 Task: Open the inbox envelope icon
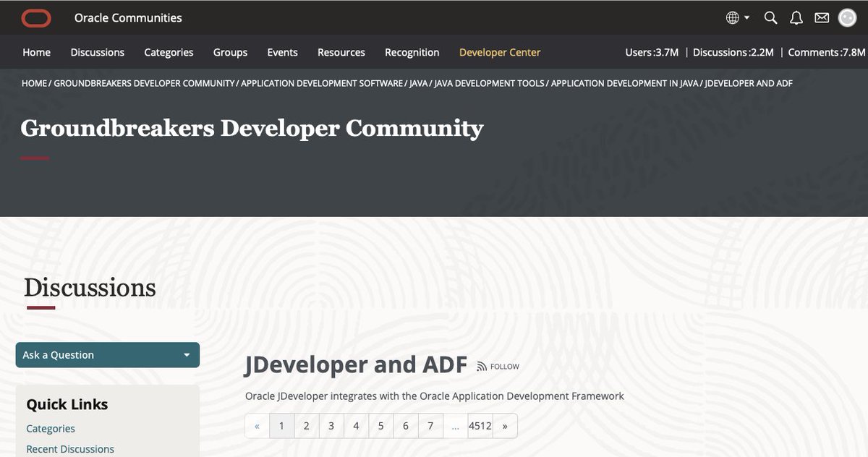point(821,17)
